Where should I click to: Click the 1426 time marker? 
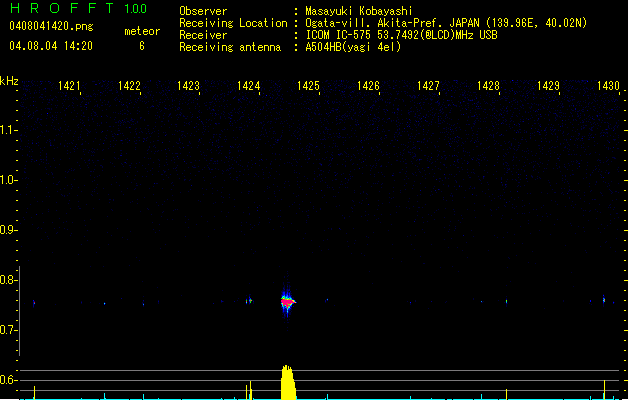point(369,87)
